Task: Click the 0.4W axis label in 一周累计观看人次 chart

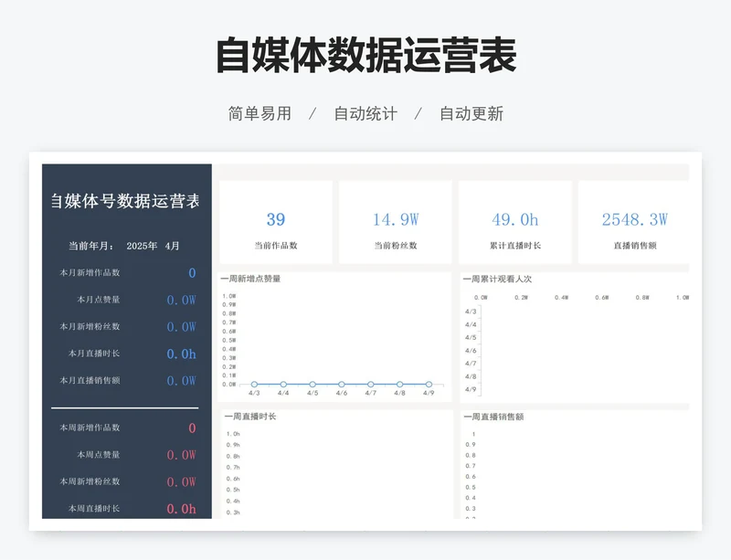Action: pyautogui.click(x=561, y=298)
